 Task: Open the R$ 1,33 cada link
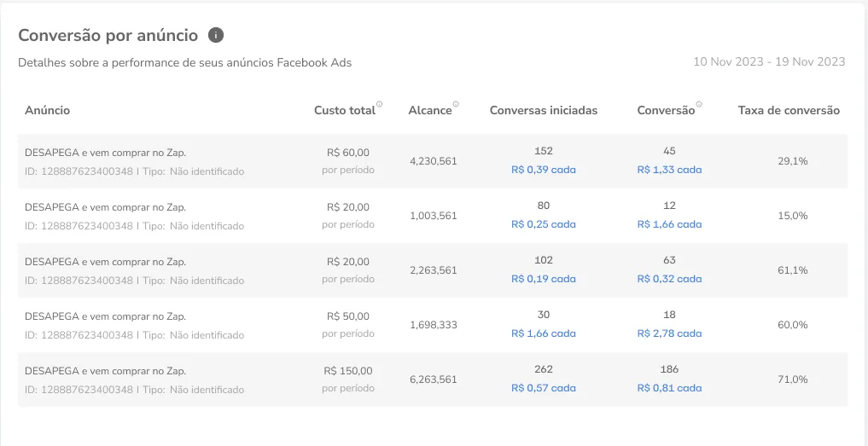click(669, 170)
